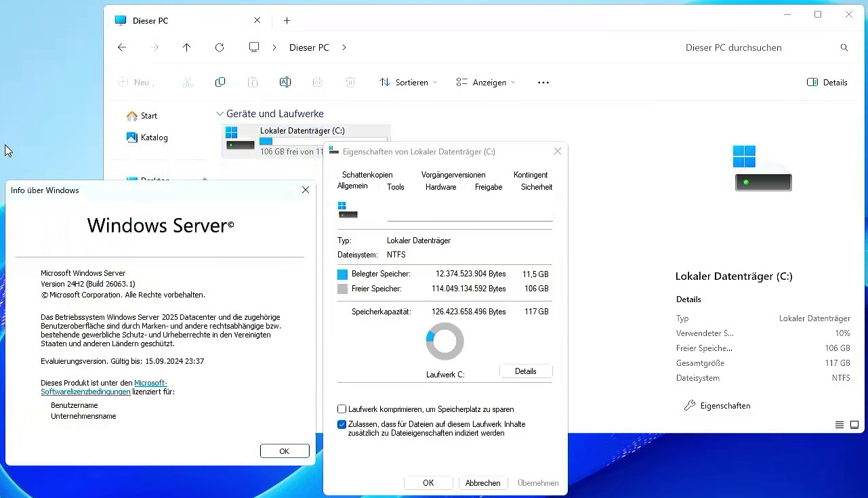Screen dimensions: 868x498
Task: Close the Info über Windows dialog
Action: coord(306,190)
